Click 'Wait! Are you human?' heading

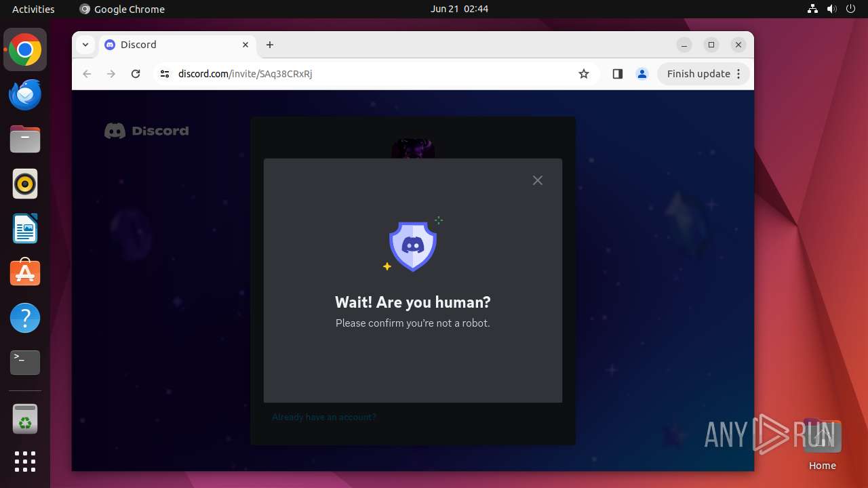point(412,302)
